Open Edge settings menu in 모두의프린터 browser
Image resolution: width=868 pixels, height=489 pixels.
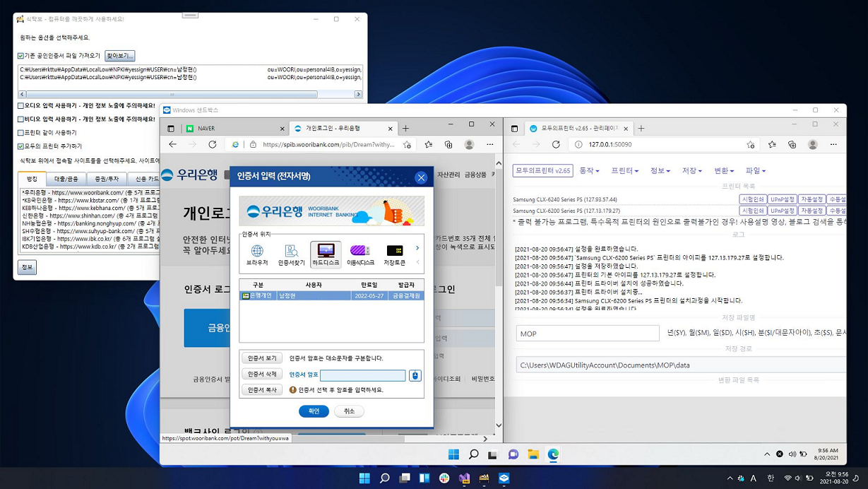click(833, 144)
